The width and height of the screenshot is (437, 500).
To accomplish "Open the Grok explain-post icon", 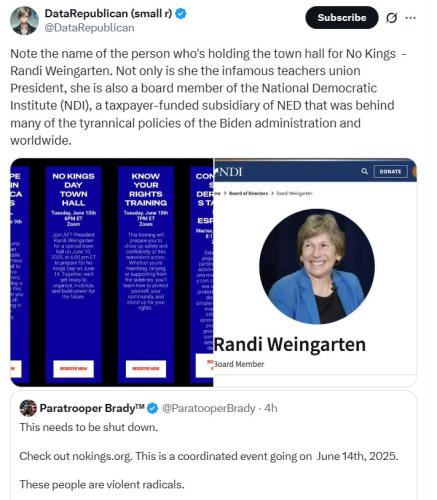I will pos(391,18).
